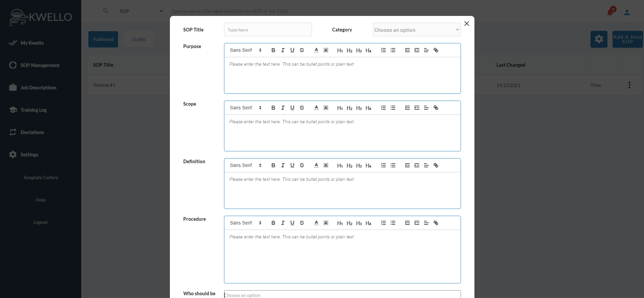Insert link in Purpose editor toolbar
The height and width of the screenshot is (298, 644).
pos(436,50)
